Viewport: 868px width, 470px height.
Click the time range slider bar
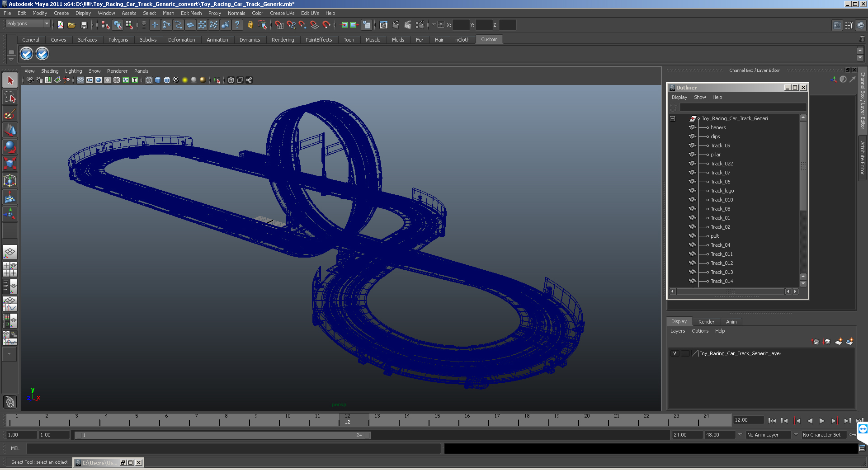pyautogui.click(x=223, y=435)
